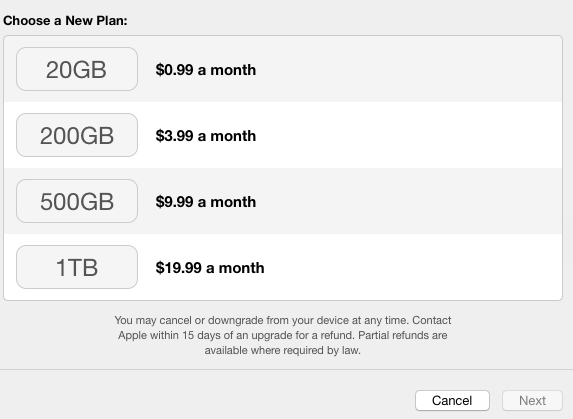The height and width of the screenshot is (419, 573).
Task: Select the 20GB storage plan box
Action: tap(77, 69)
